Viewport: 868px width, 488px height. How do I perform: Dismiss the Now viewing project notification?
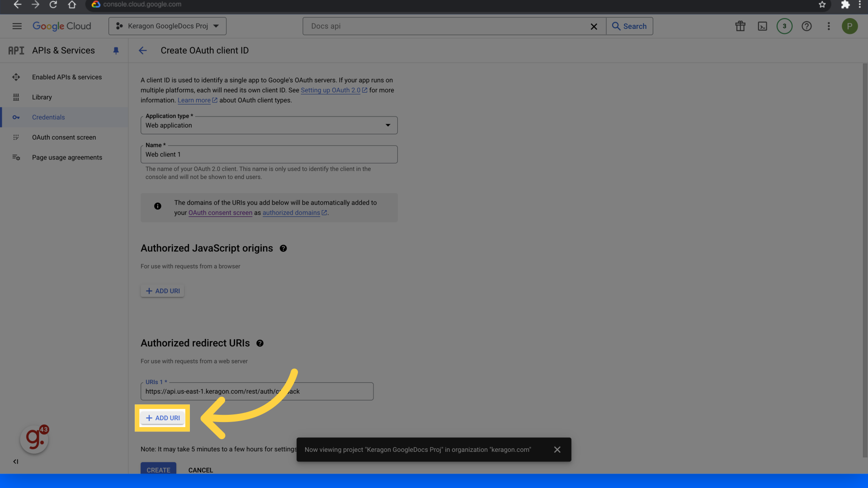557,450
